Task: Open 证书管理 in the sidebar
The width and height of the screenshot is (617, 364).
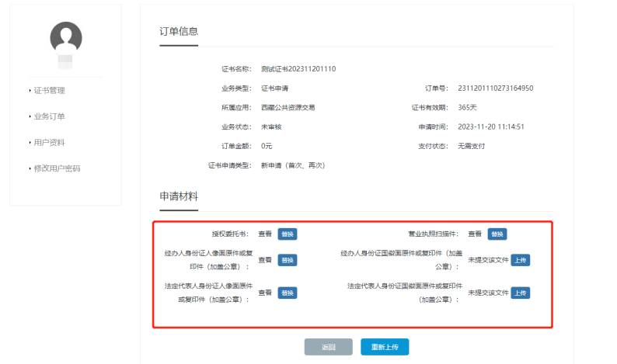Action: point(49,90)
